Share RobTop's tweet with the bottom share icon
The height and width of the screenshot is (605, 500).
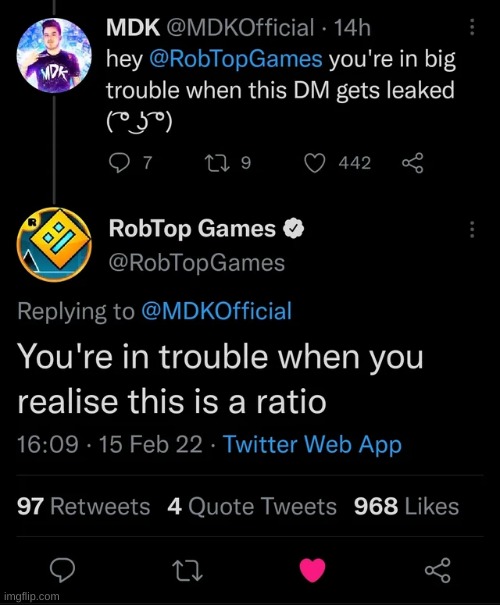point(438,570)
